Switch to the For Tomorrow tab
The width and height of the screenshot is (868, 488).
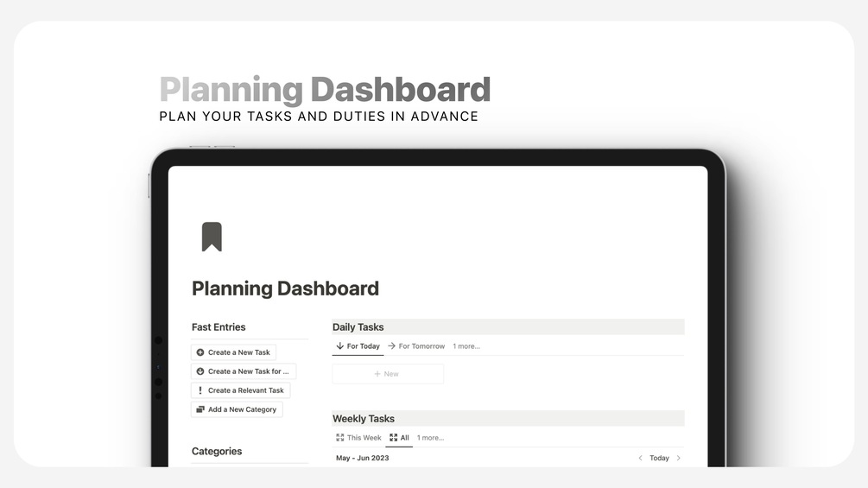tap(416, 346)
